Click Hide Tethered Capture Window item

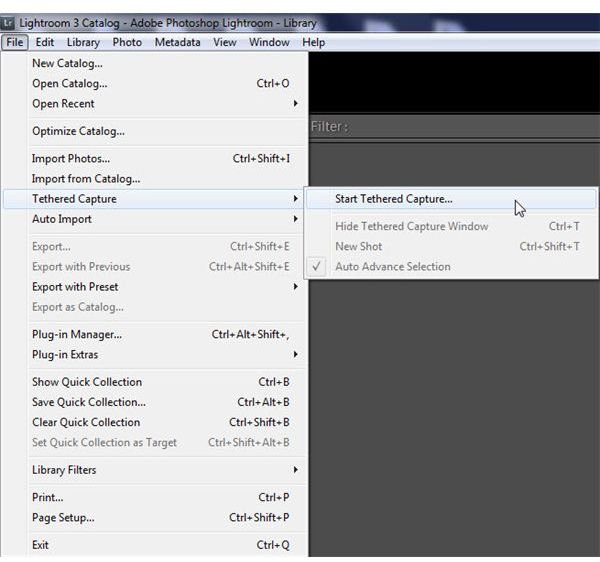coord(451,226)
